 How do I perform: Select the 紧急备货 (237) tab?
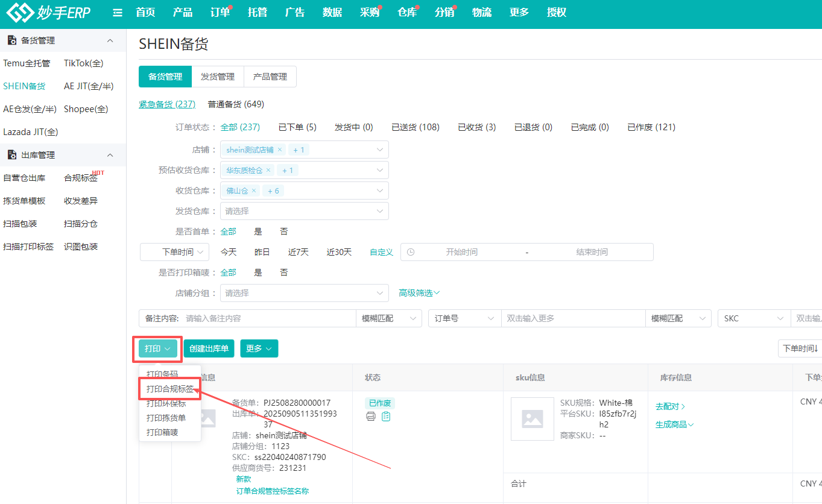point(167,104)
